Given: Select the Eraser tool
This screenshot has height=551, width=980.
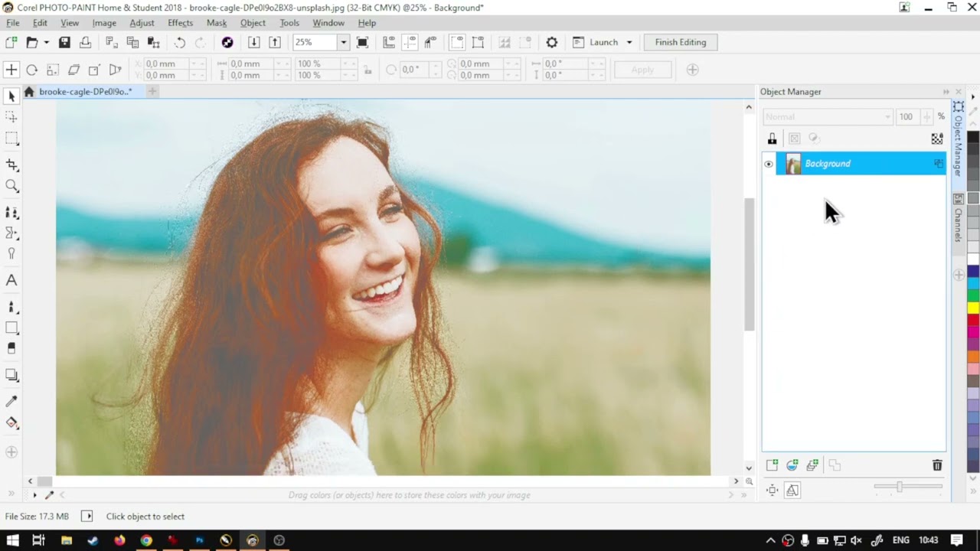Looking at the screenshot, I should coord(11,348).
